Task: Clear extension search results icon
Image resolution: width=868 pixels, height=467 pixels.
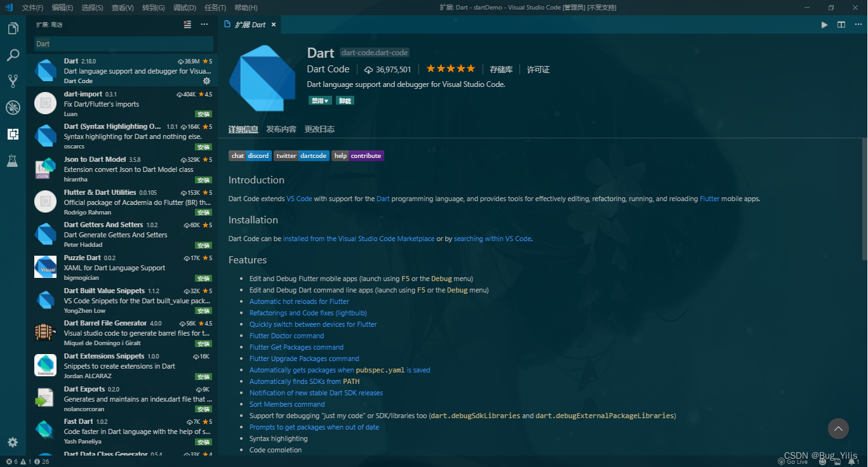Action: [x=187, y=25]
